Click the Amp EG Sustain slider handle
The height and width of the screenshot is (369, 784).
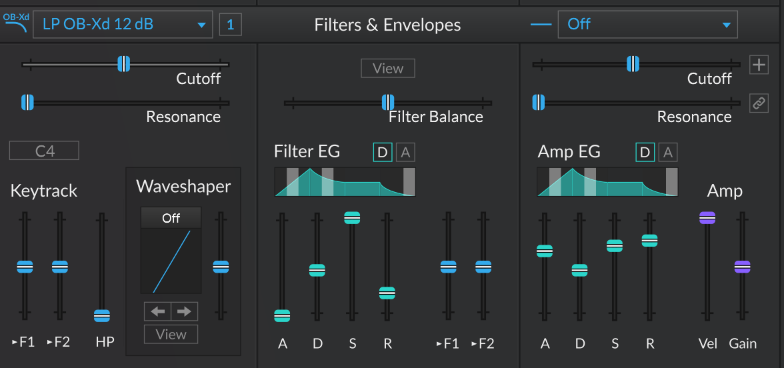pos(614,246)
